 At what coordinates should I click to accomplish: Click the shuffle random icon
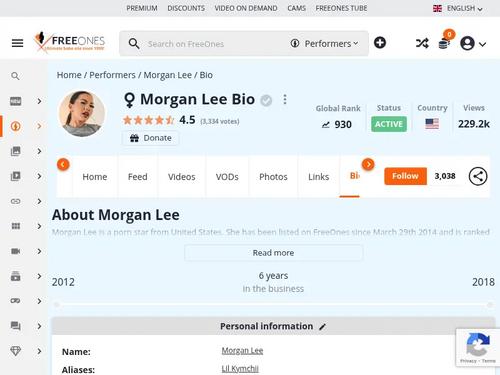tap(422, 43)
